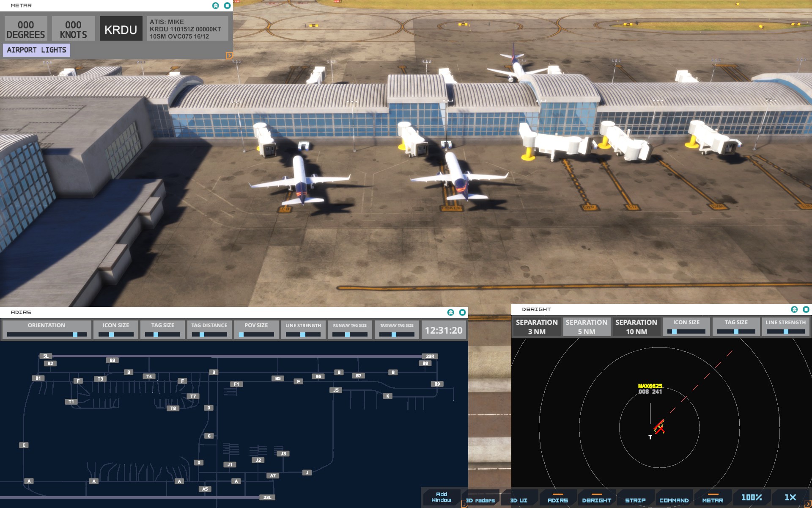Viewport: 812px width, 508px height.
Task: Collapse the METAR window with chevron icon
Action: tap(216, 6)
